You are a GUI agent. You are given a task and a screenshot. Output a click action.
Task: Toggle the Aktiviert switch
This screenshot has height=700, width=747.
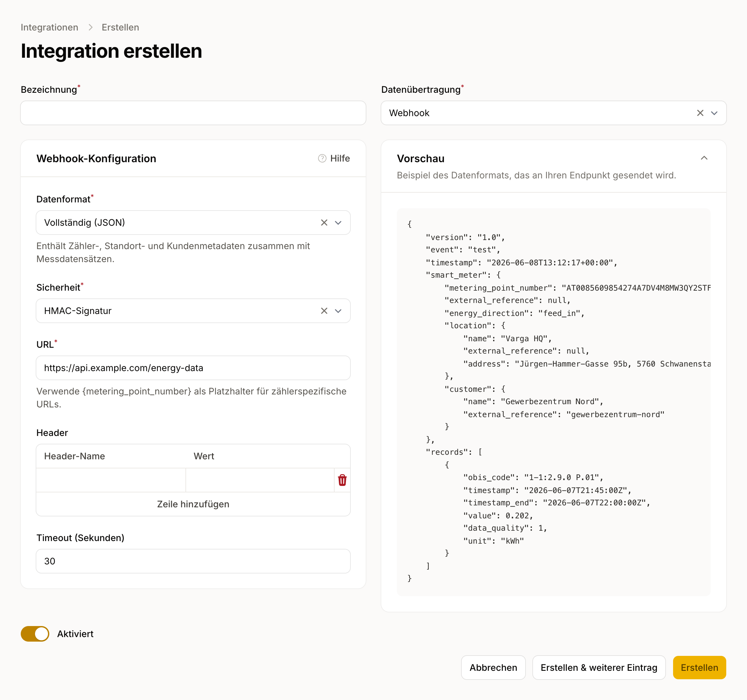(35, 634)
